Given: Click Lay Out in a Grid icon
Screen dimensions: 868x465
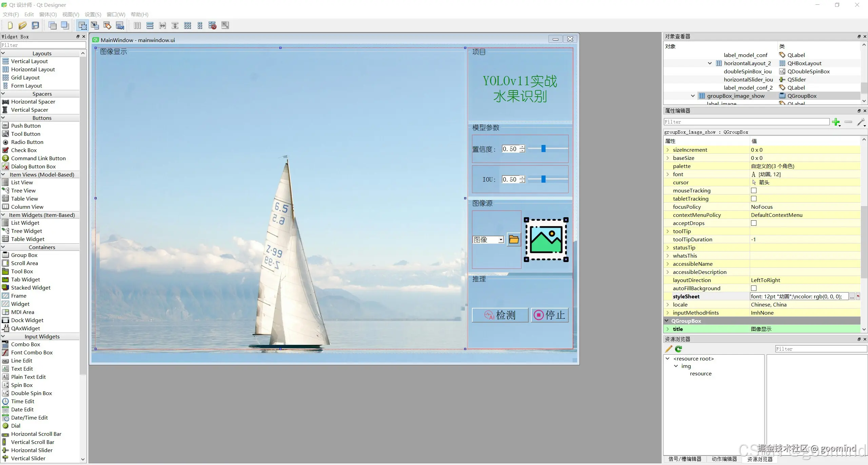Looking at the screenshot, I should (x=188, y=25).
